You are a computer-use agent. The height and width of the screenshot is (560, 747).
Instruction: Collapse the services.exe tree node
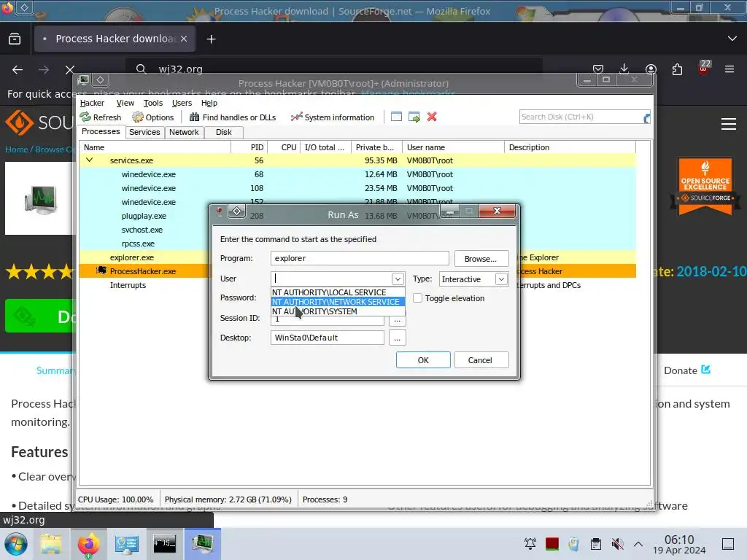89,160
